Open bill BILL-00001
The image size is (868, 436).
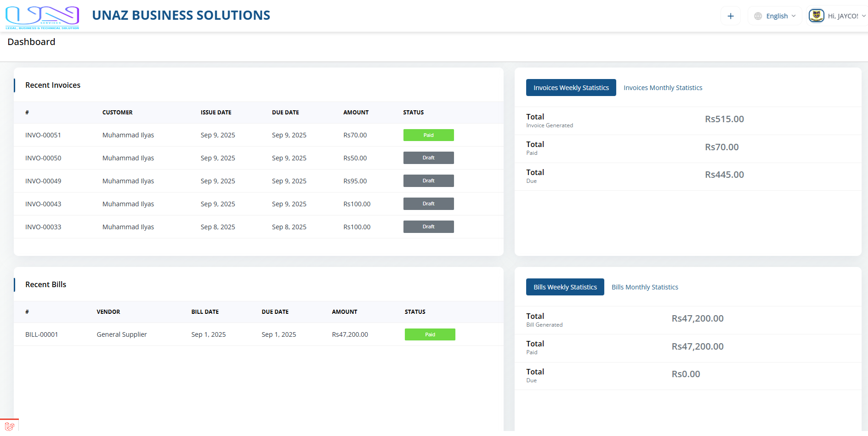42,334
